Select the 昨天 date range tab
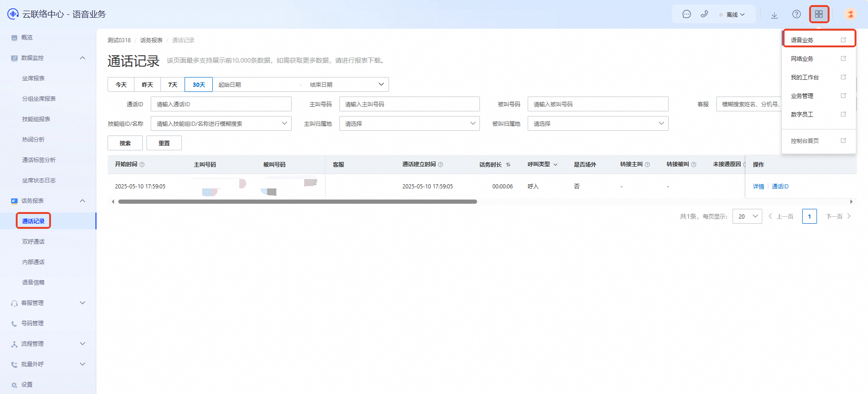868x394 pixels. coord(147,84)
